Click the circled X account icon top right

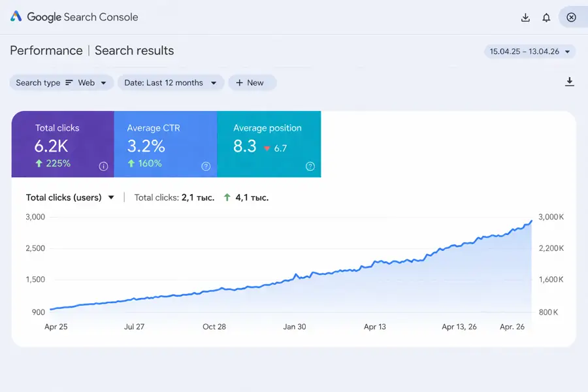tap(572, 17)
